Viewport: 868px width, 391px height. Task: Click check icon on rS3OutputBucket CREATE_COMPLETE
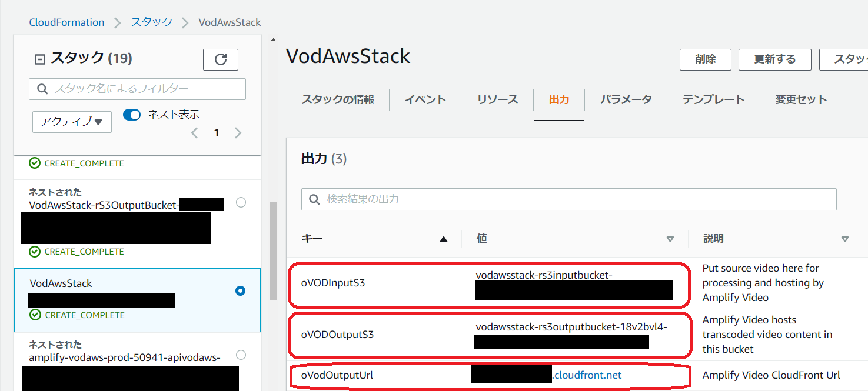35,251
